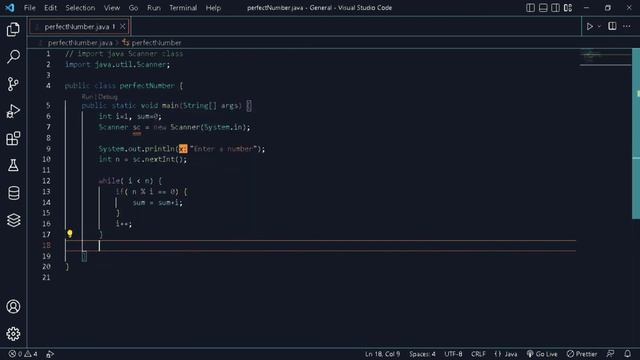Click Prettier in status bar

(x=582, y=354)
